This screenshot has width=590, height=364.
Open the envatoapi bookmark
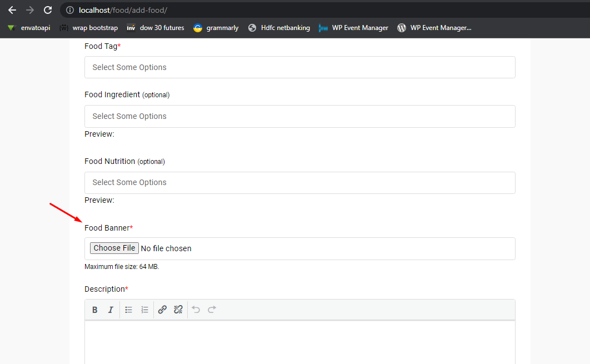tap(29, 28)
